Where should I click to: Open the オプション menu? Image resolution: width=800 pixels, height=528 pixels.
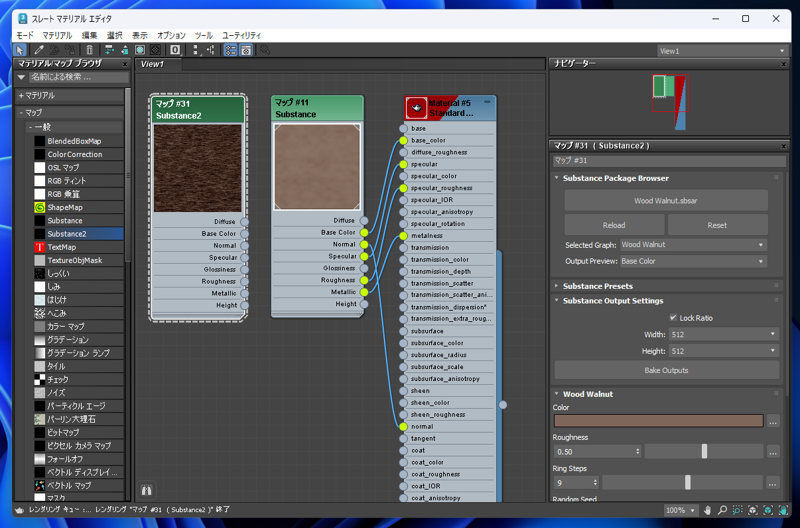click(171, 35)
